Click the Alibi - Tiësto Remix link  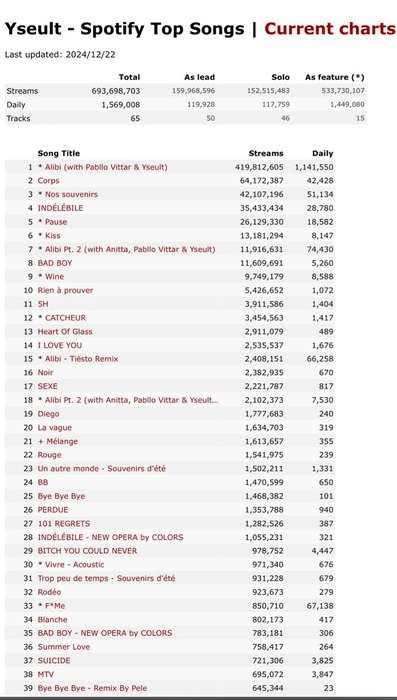click(81, 359)
